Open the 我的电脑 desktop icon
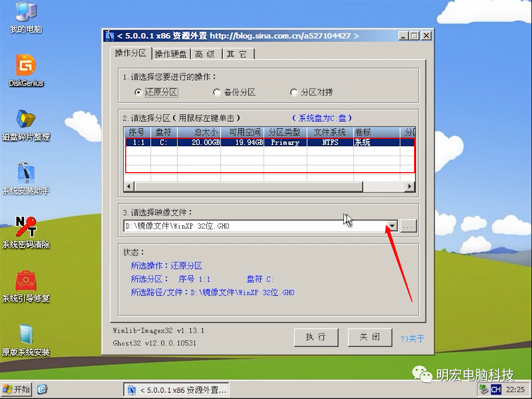 click(26, 13)
